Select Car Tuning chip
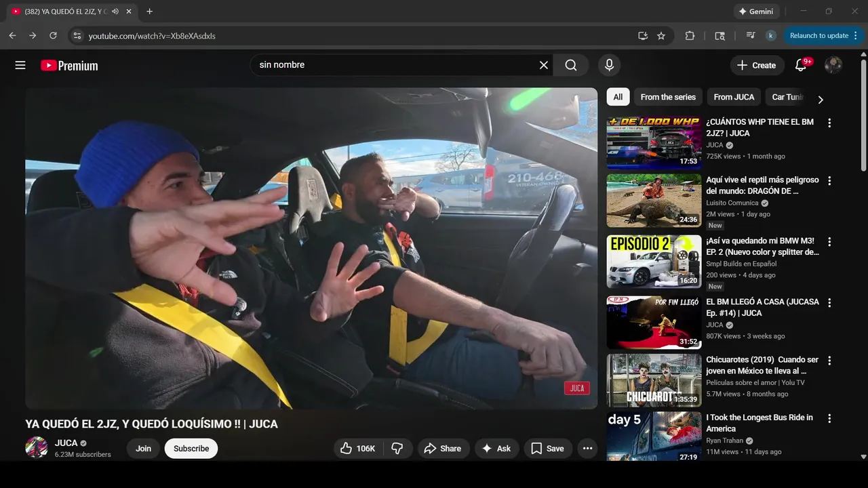 tap(787, 97)
